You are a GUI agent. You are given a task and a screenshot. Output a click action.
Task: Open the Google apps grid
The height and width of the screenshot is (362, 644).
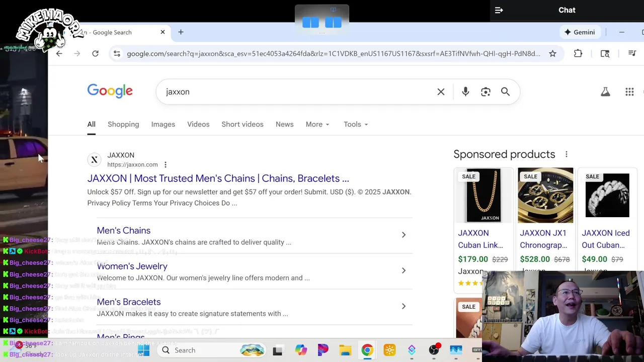click(629, 92)
